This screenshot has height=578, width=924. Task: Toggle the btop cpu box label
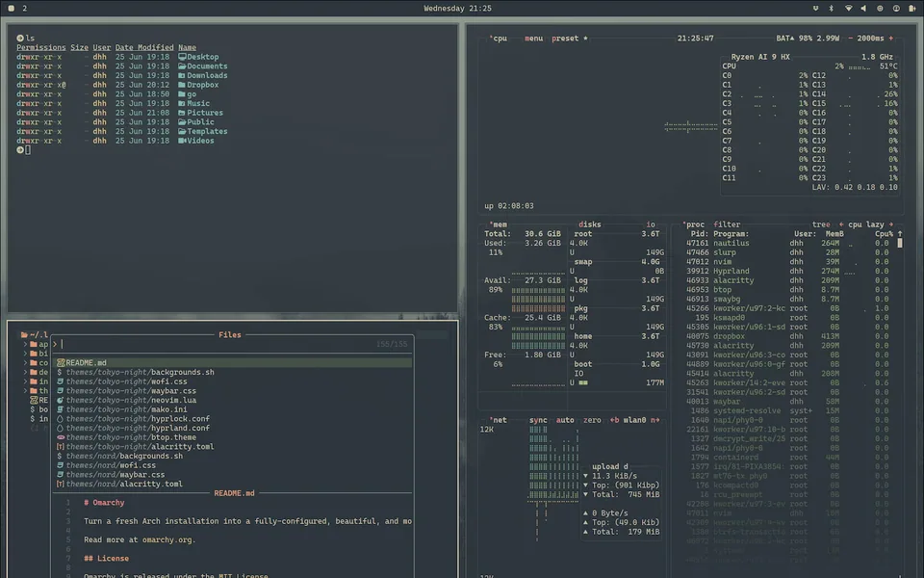[499, 39]
